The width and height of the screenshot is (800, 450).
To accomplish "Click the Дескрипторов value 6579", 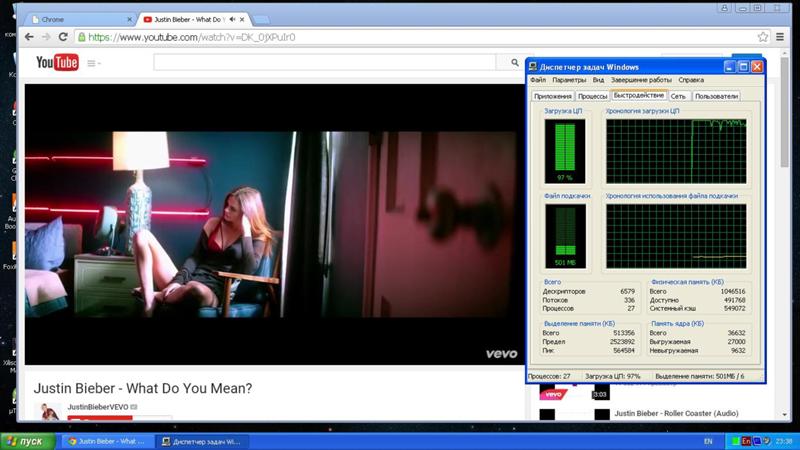I will 628,291.
